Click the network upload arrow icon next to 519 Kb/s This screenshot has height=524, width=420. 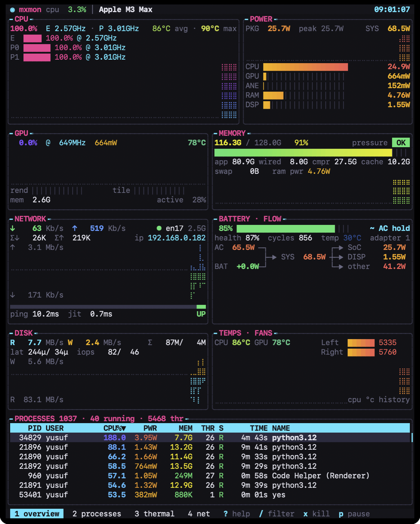click(75, 228)
